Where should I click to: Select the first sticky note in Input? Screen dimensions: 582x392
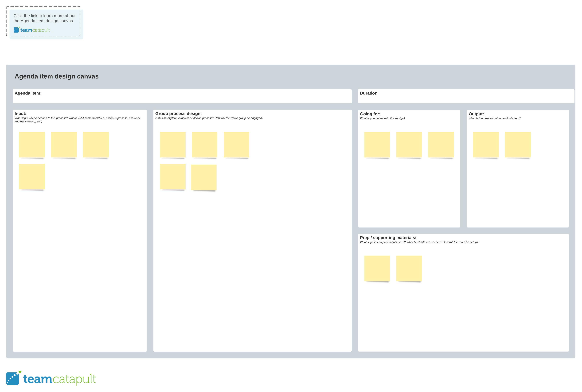32,145
